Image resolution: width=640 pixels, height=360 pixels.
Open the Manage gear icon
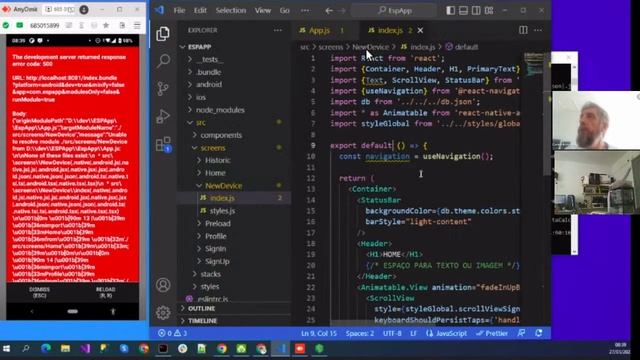coord(163,313)
